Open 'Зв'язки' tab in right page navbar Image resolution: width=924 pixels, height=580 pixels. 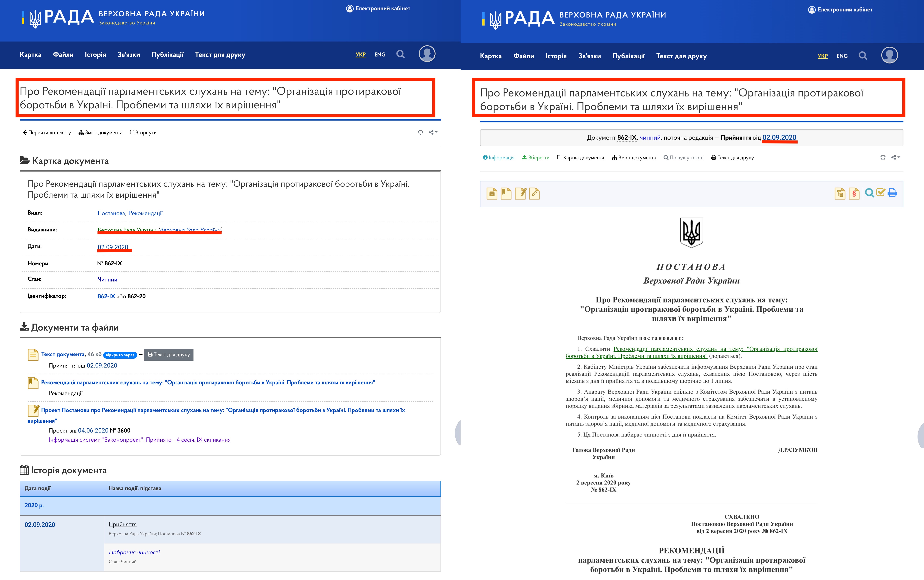point(589,56)
